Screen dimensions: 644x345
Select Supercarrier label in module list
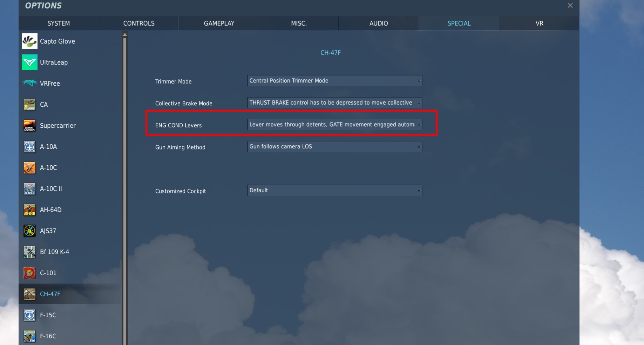click(58, 126)
